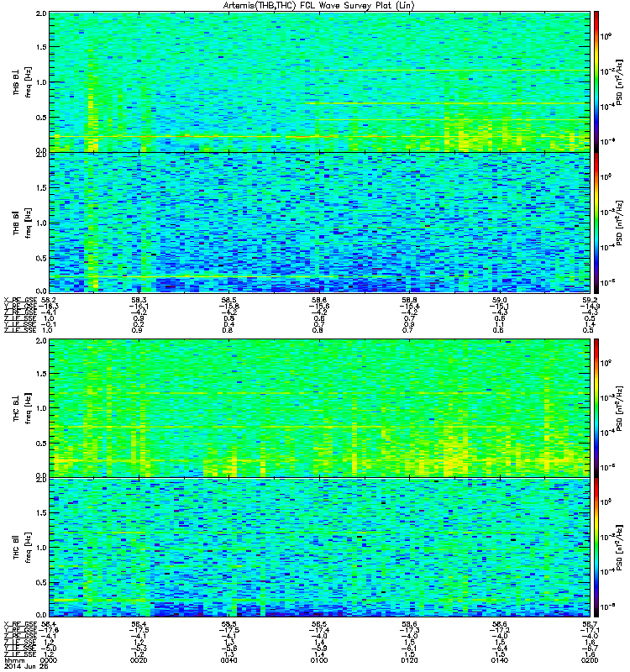Select the 0140 time tick label
The image size is (630, 672).
[x=499, y=660]
